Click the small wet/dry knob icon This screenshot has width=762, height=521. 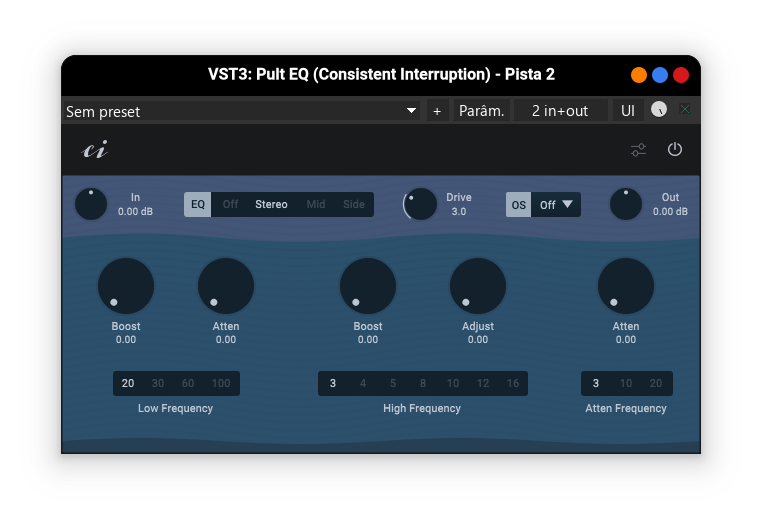click(658, 110)
